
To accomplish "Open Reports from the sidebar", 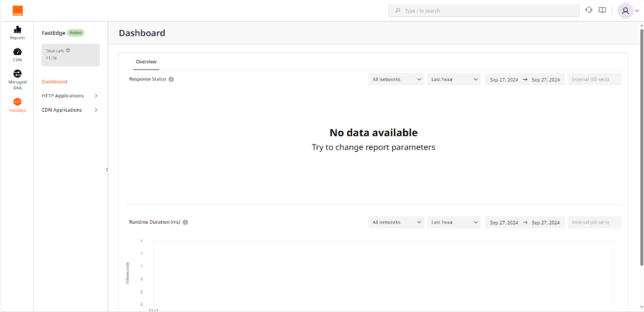I will [17, 32].
